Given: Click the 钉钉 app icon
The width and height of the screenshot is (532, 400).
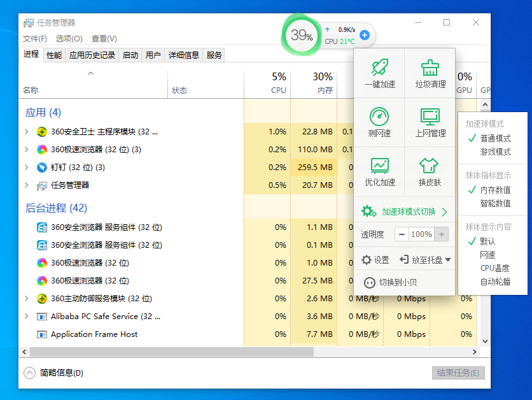Looking at the screenshot, I should (42, 168).
